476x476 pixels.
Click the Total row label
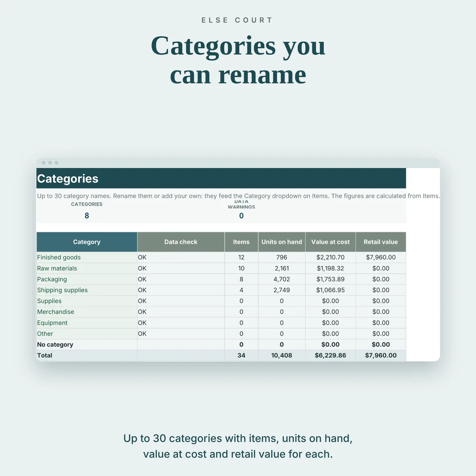(44, 355)
